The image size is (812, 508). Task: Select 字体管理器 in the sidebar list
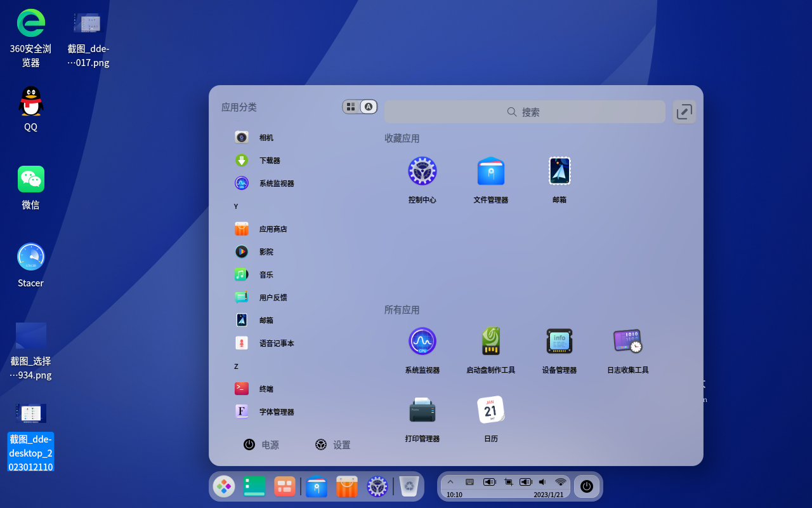point(275,411)
